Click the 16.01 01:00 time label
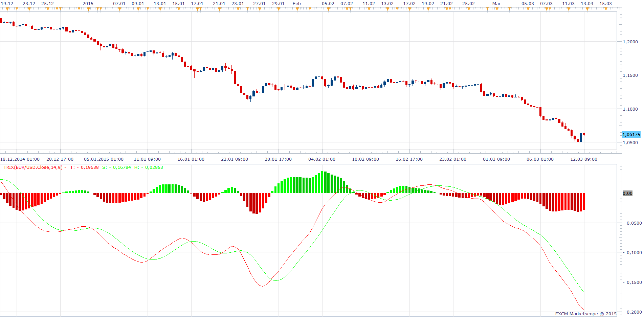The width and height of the screenshot is (644, 317). coord(191,159)
